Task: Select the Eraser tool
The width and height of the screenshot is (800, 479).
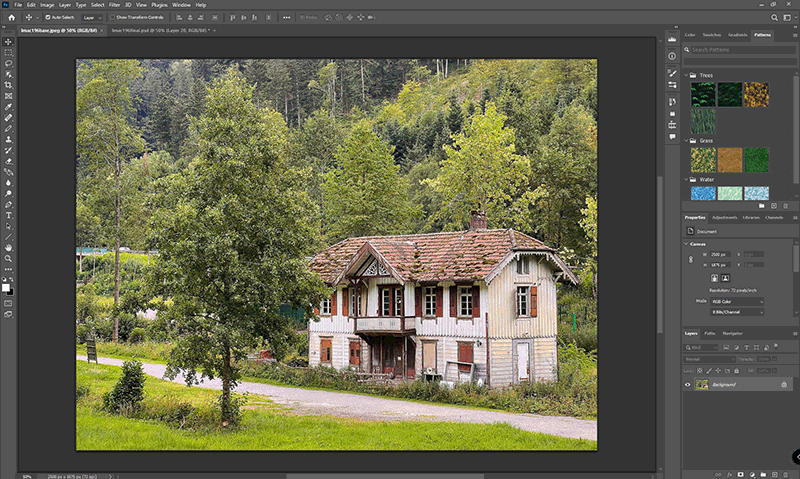Action: 8,161
